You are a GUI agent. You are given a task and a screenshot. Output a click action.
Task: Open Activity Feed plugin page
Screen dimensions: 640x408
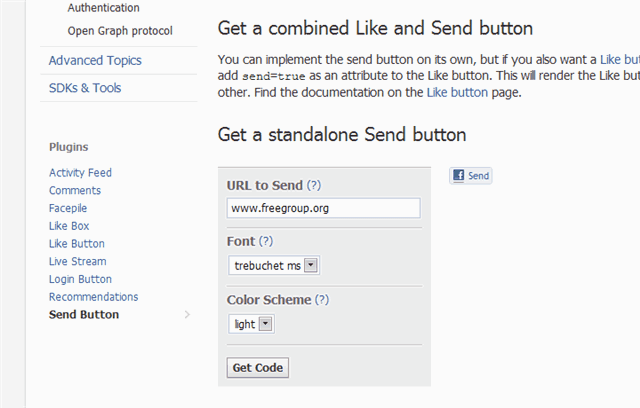[x=80, y=173]
